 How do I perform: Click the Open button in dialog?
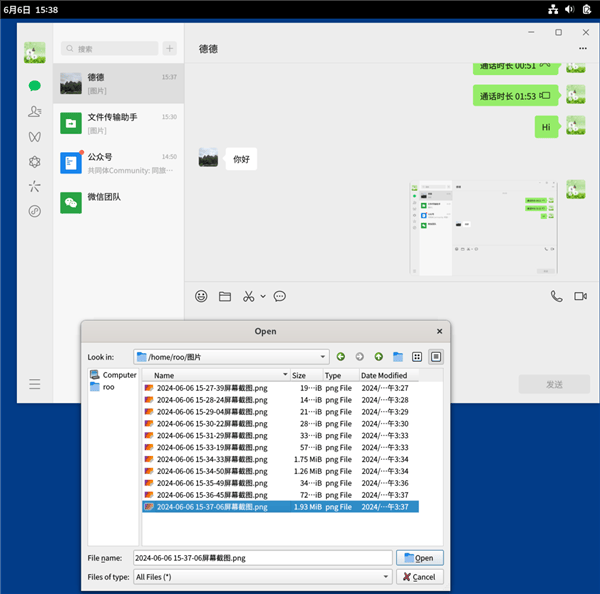coord(420,558)
